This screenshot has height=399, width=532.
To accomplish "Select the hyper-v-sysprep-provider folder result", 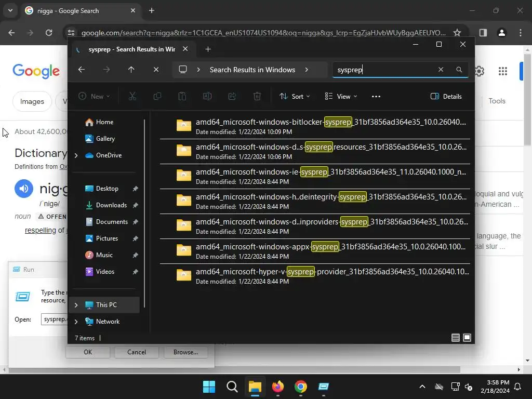I will point(315,276).
